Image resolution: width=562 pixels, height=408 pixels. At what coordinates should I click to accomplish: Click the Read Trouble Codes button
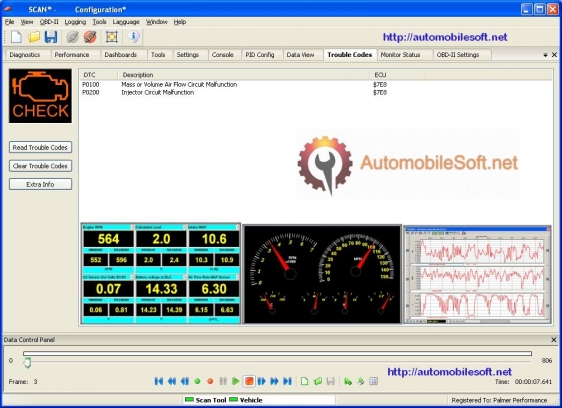[40, 147]
